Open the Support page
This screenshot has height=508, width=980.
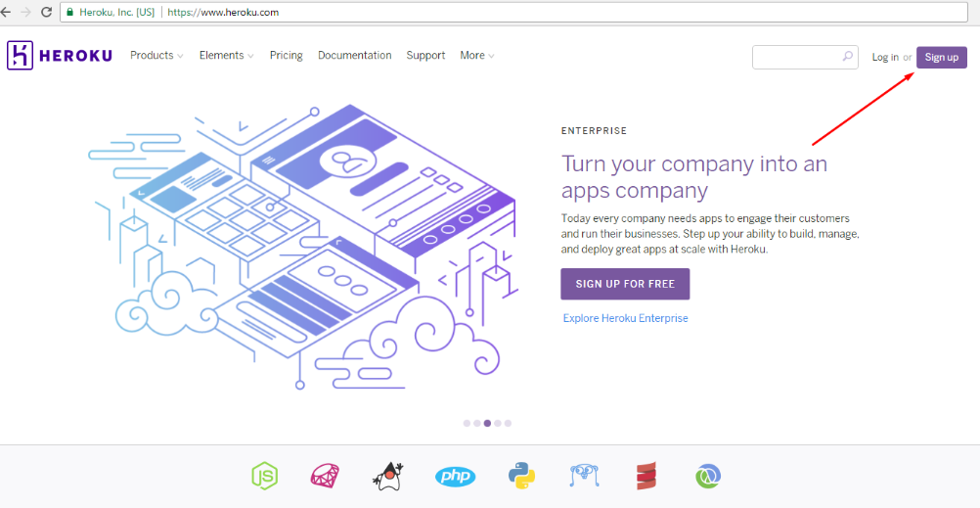[425, 55]
